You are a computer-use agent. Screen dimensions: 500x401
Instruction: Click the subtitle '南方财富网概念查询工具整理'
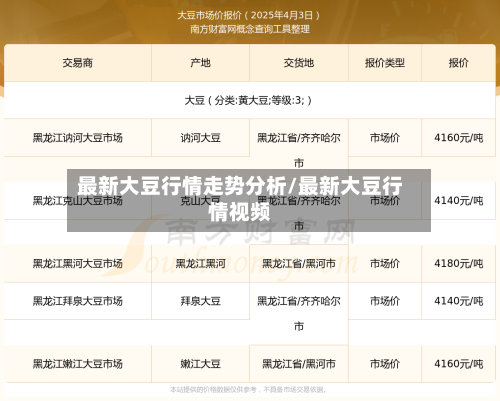coord(250,29)
